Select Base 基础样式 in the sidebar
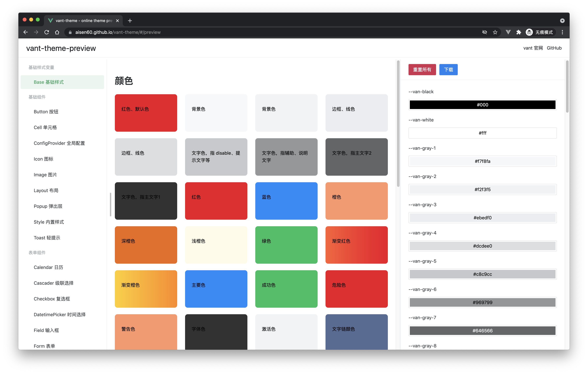The width and height of the screenshot is (588, 374). (x=49, y=82)
